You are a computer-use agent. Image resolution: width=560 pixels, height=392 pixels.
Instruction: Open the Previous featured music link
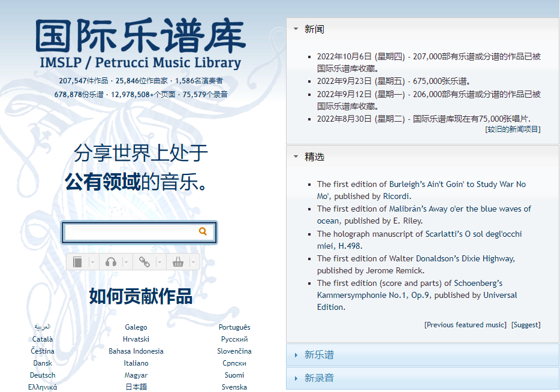coord(465,325)
